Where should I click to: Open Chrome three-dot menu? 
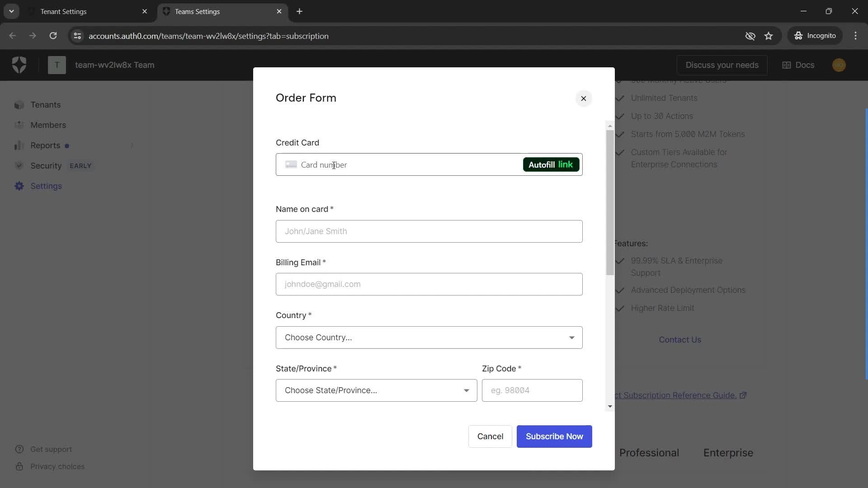(x=855, y=36)
